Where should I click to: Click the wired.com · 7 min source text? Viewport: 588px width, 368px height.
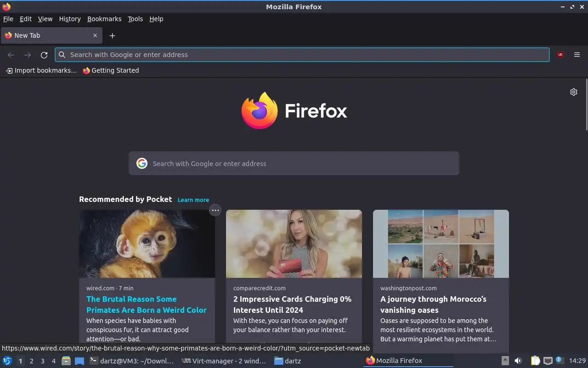click(110, 288)
